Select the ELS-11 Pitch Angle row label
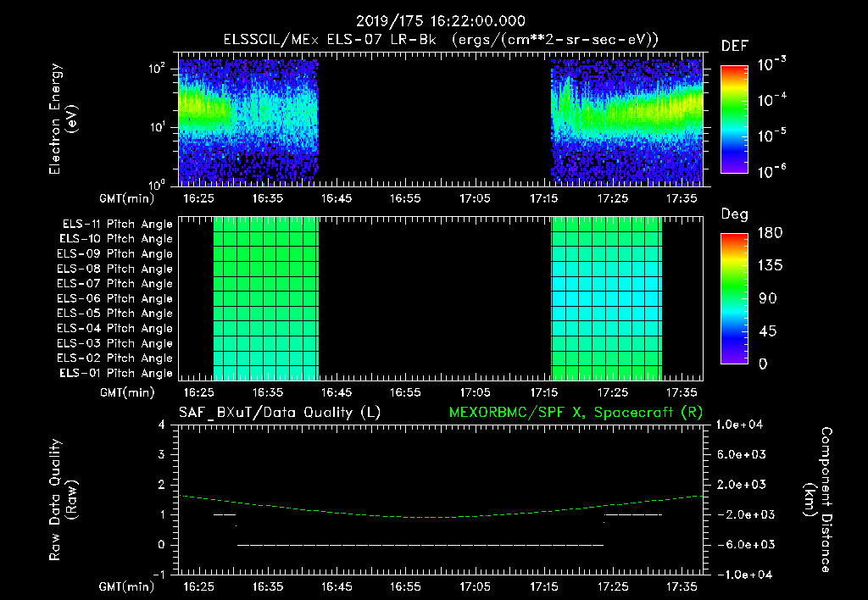This screenshot has width=868, height=600. pos(117,225)
